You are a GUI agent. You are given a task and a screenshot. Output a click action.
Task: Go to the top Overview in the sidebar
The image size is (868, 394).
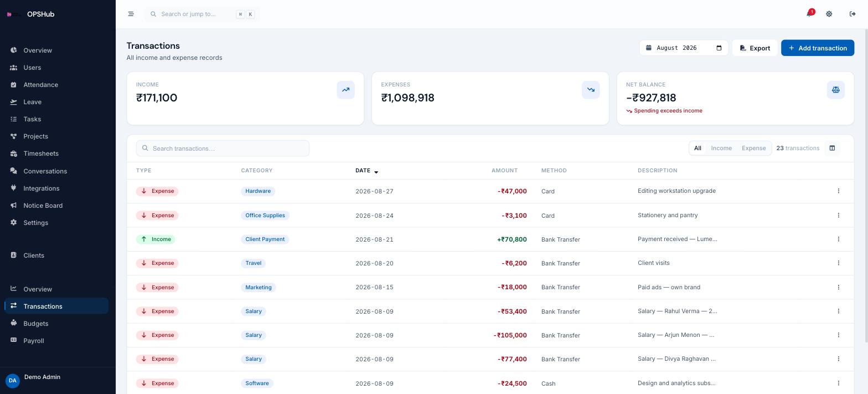click(56, 50)
